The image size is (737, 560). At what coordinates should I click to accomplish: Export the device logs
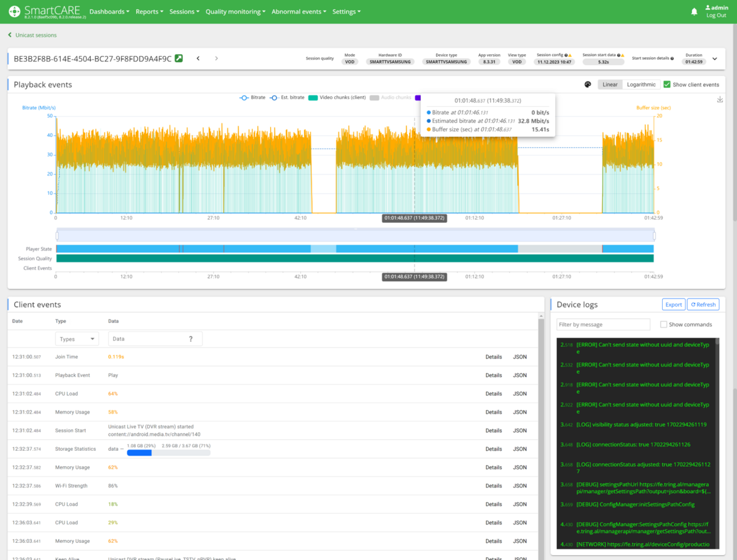[x=674, y=305]
